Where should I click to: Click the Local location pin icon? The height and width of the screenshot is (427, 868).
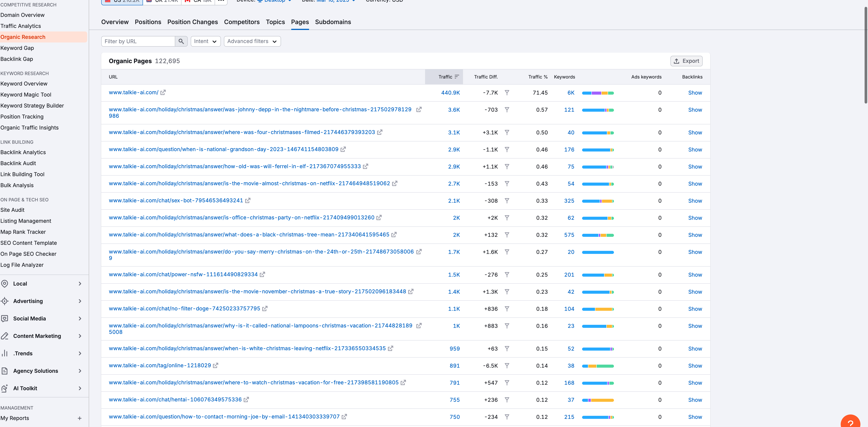[5, 283]
